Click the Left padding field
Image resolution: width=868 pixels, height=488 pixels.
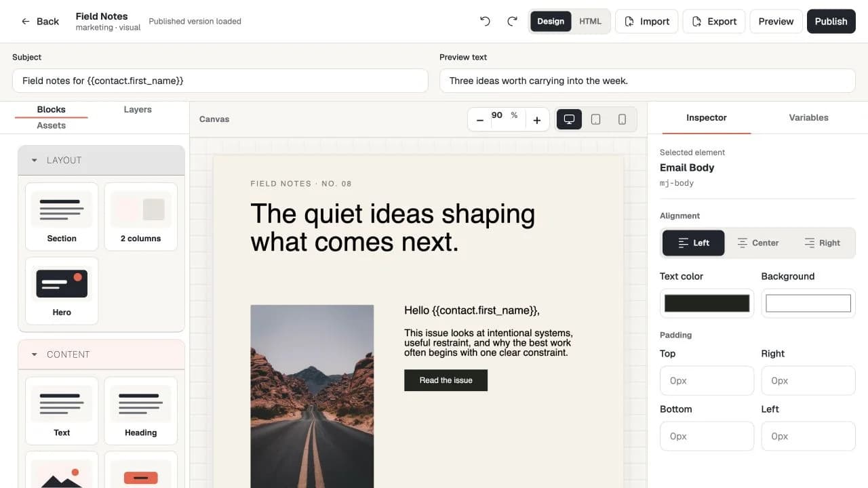(808, 436)
